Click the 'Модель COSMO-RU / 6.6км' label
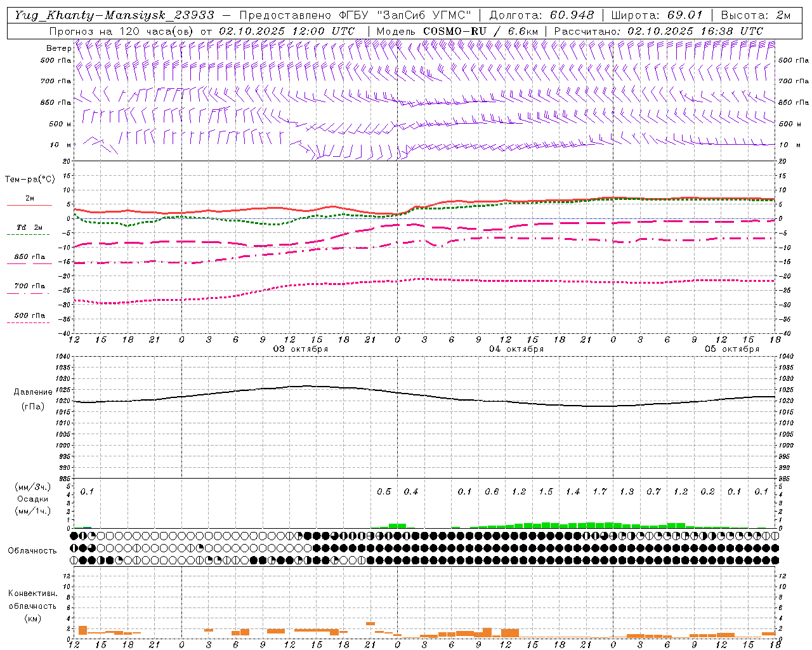 (457, 30)
